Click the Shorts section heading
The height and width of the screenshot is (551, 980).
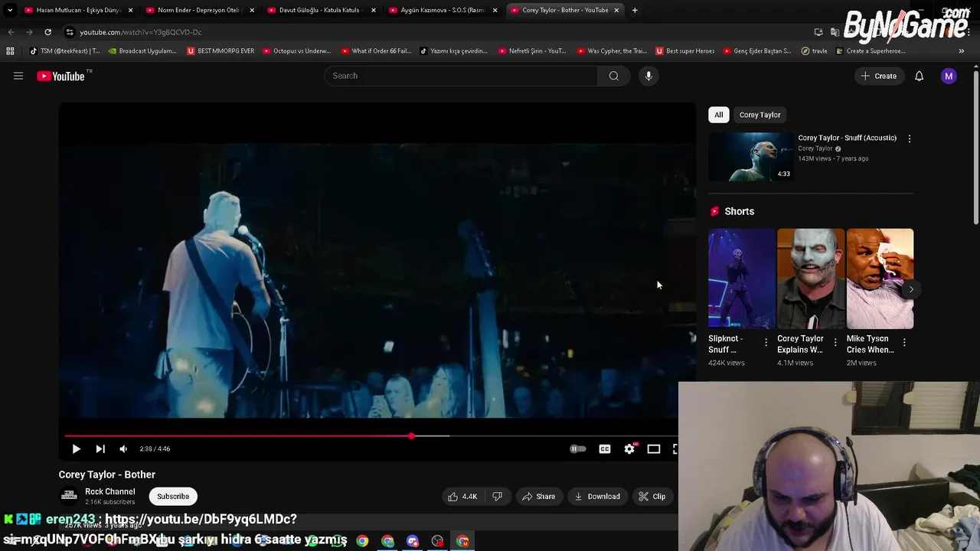739,211
